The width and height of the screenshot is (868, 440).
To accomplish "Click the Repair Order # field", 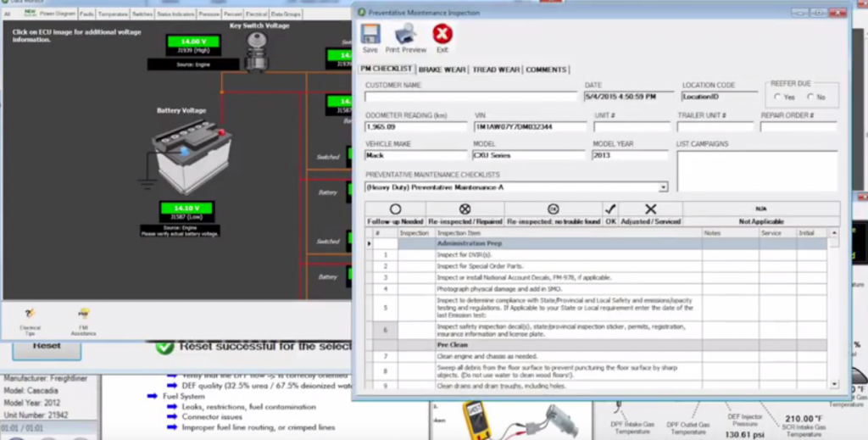I will [x=798, y=126].
